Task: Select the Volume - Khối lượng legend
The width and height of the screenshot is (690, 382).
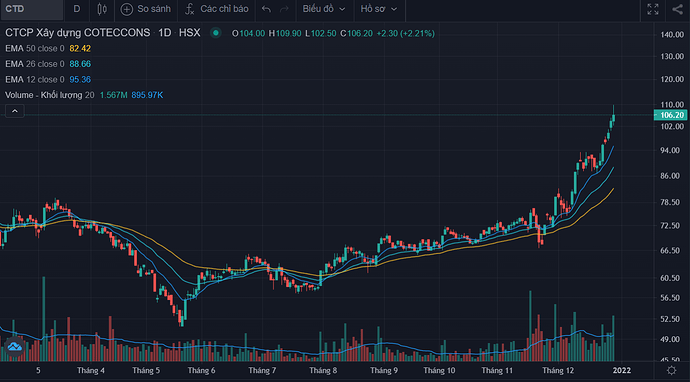Action: [50, 95]
